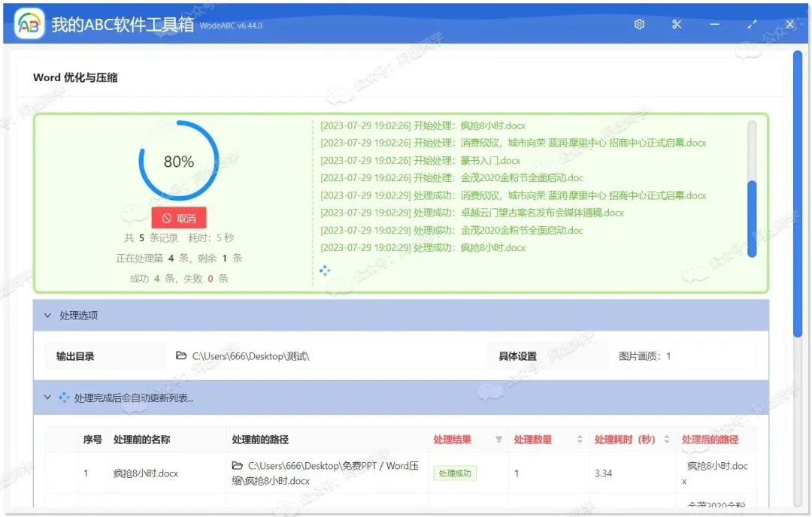The image size is (812, 517).
Task: Click the 3.34 processing time cell
Action: click(x=603, y=473)
